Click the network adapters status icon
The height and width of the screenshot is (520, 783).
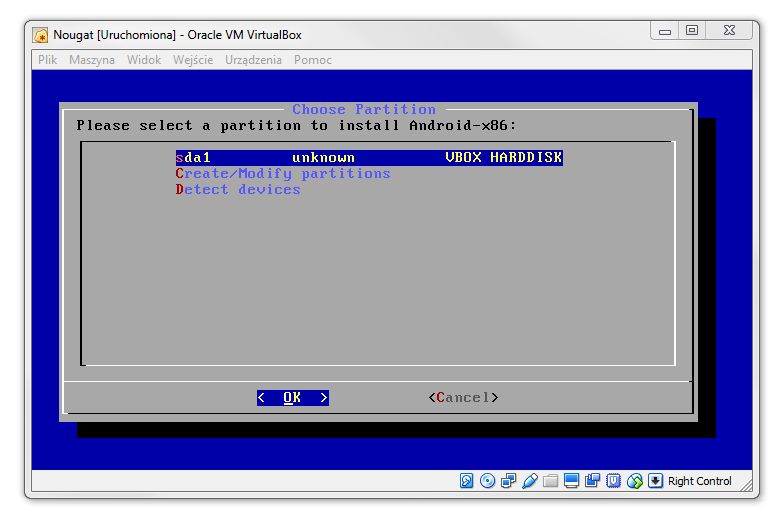point(508,481)
